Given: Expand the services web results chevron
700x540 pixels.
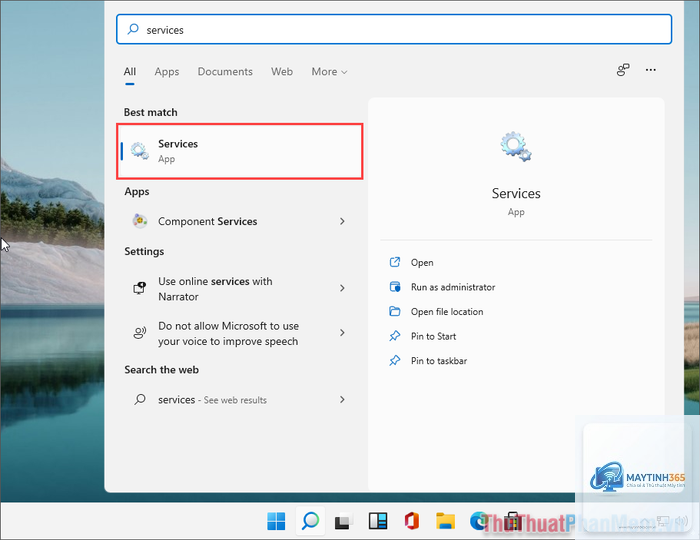Looking at the screenshot, I should click(x=342, y=399).
